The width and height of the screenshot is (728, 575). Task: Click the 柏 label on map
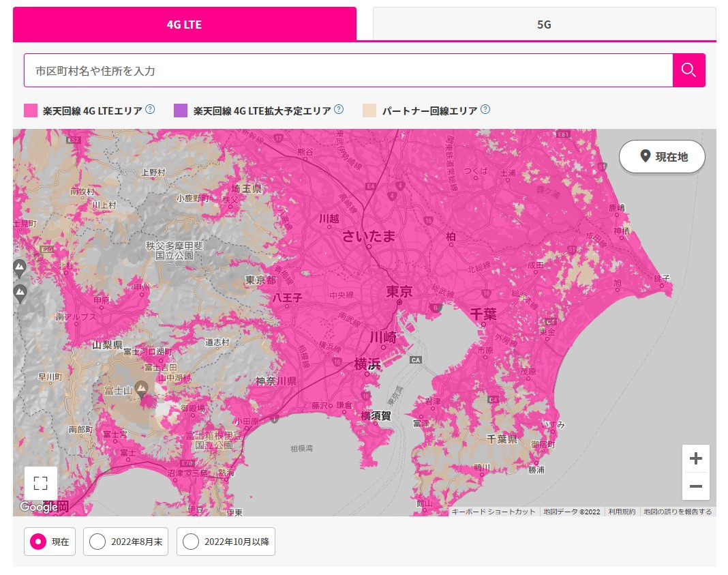(451, 237)
